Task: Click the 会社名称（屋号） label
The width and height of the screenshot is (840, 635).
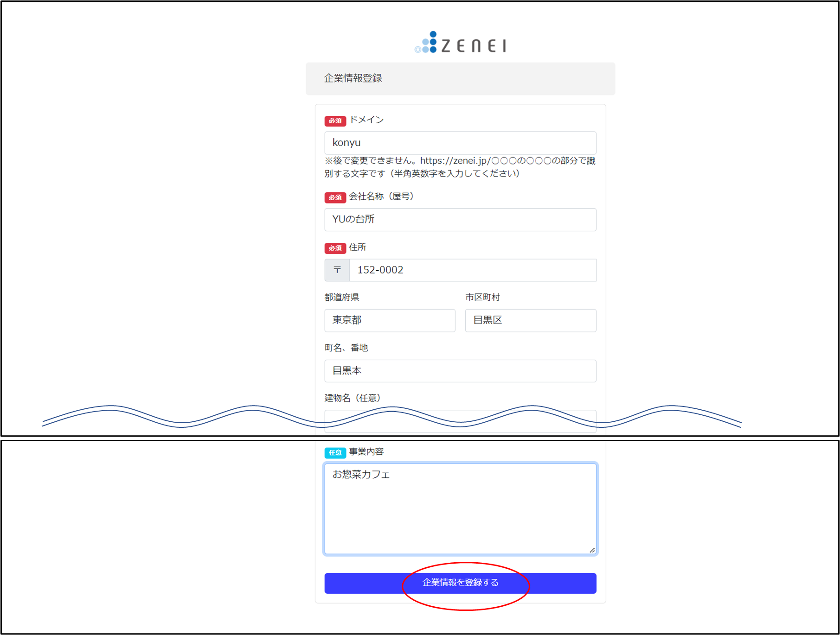Action: click(x=381, y=197)
